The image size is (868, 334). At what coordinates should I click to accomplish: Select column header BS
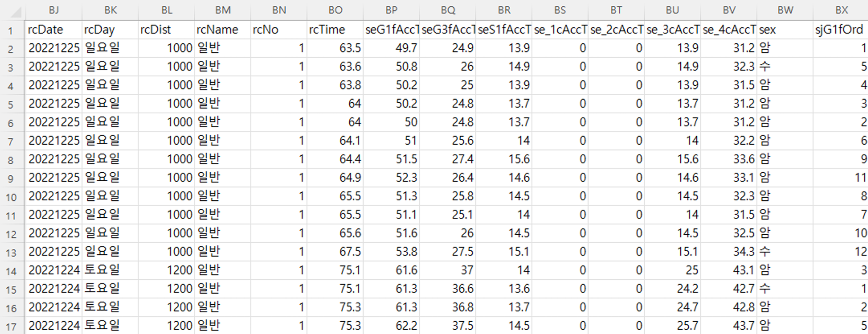tap(560, 10)
